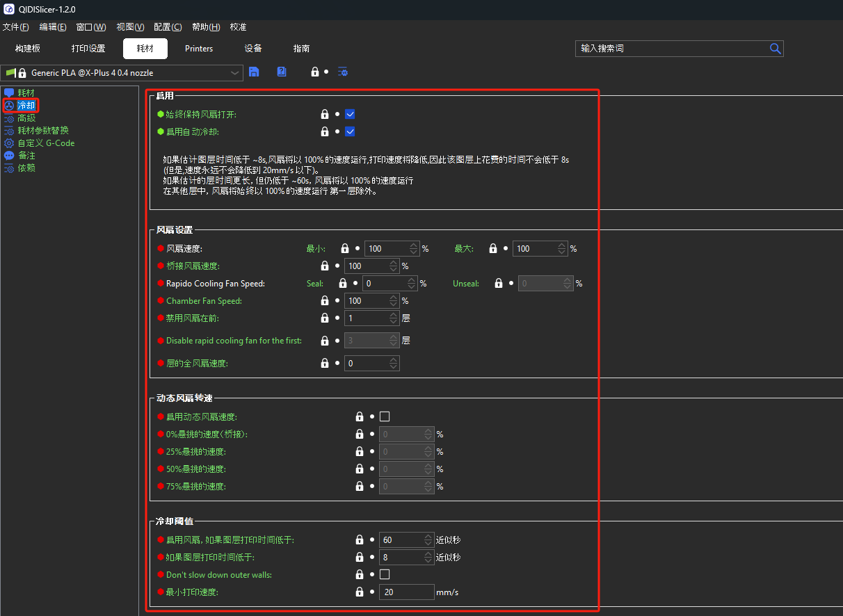
Task: Click lock icon for 始终保持风扇打开
Action: pos(324,114)
